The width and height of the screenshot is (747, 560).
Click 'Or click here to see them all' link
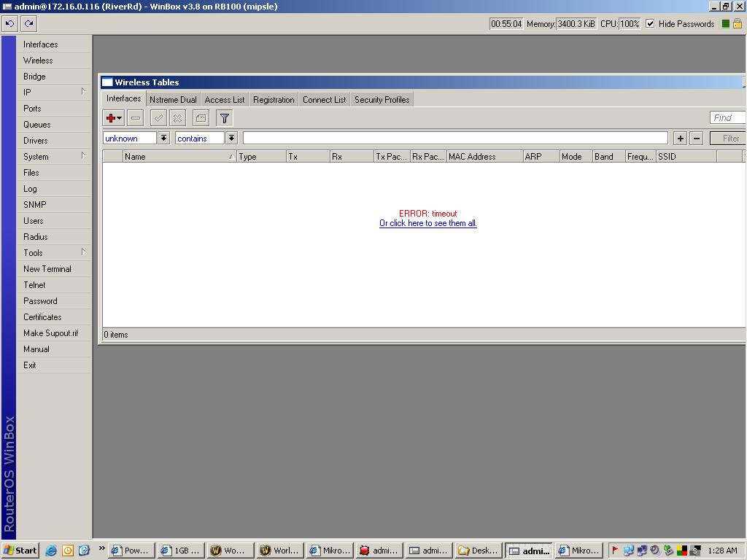(427, 223)
